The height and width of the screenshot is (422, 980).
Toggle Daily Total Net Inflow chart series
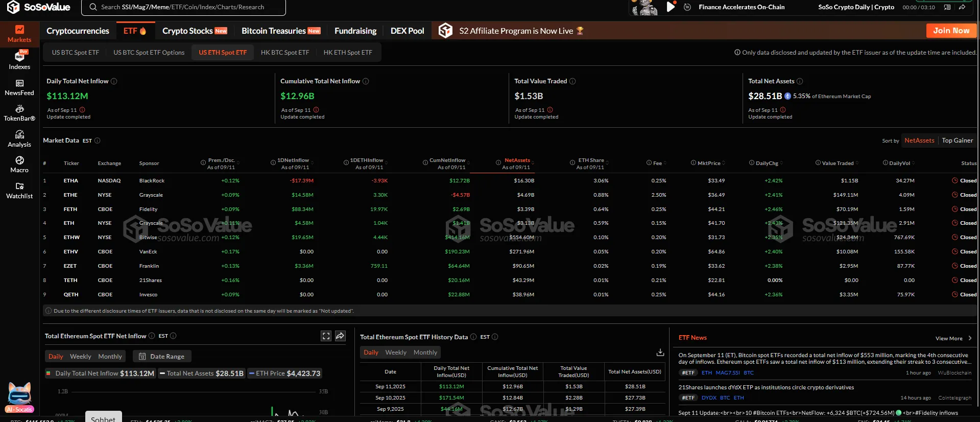click(x=101, y=373)
